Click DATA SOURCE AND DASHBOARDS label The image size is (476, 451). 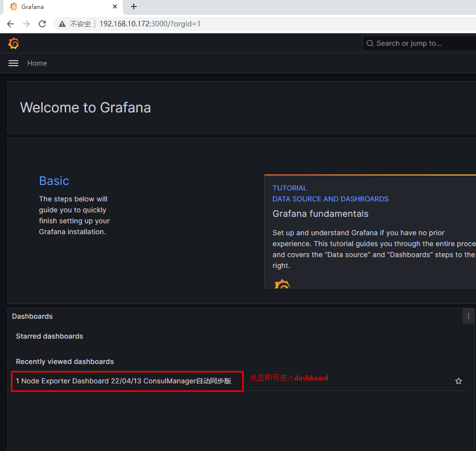pyautogui.click(x=330, y=199)
